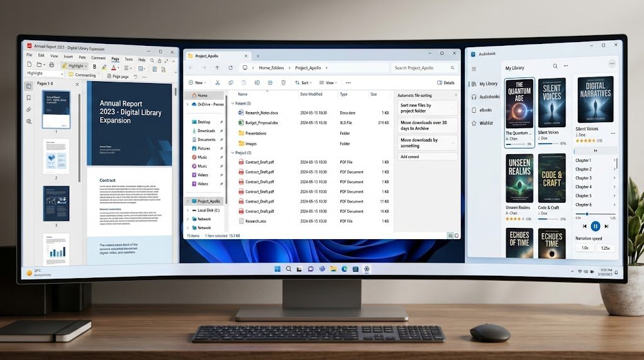Open the text color A dropdown

pos(115,67)
